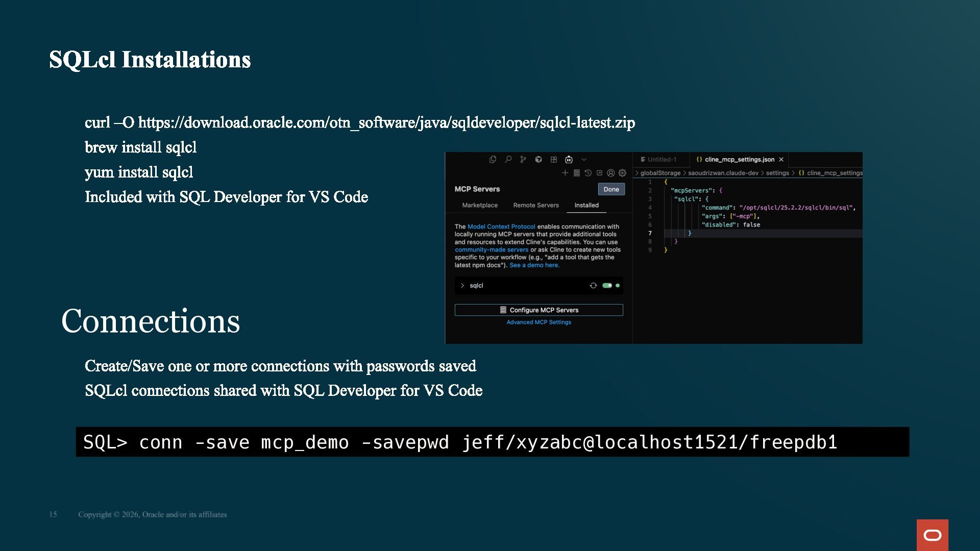The width and height of the screenshot is (980, 551).
Task: Close the cline_mcp_settings.json tab
Action: (x=781, y=160)
